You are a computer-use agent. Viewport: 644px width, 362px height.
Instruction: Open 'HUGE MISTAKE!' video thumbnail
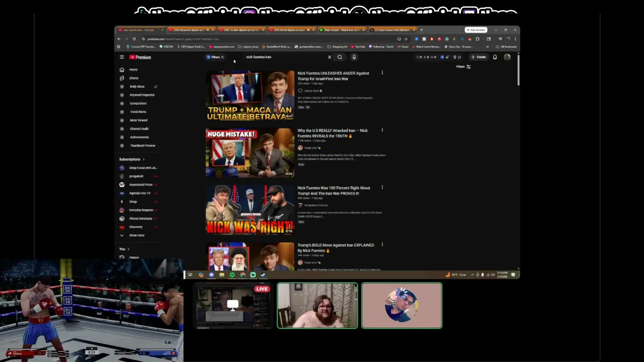pyautogui.click(x=250, y=153)
